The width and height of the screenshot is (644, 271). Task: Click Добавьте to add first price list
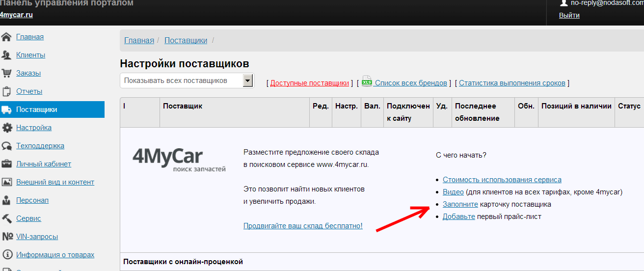[x=458, y=217]
